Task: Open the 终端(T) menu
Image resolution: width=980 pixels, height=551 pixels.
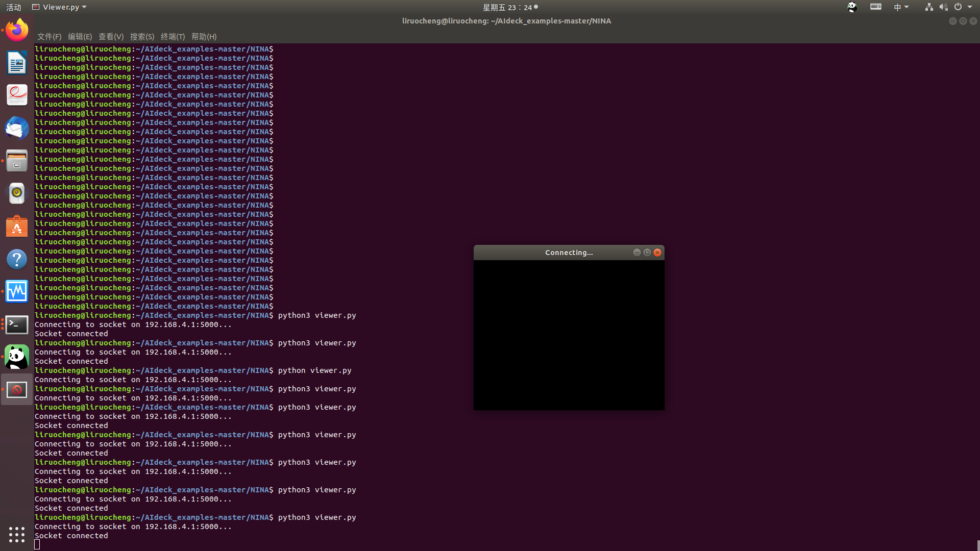Action: 173,37
